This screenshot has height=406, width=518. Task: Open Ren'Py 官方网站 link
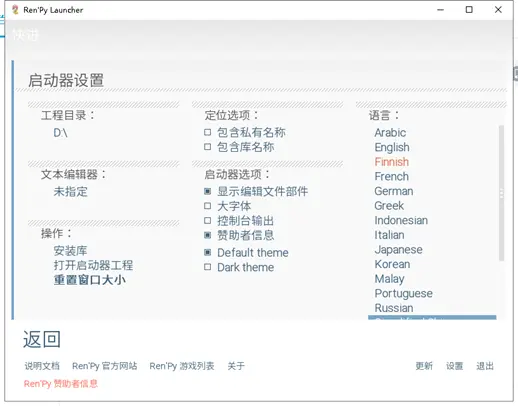[105, 366]
